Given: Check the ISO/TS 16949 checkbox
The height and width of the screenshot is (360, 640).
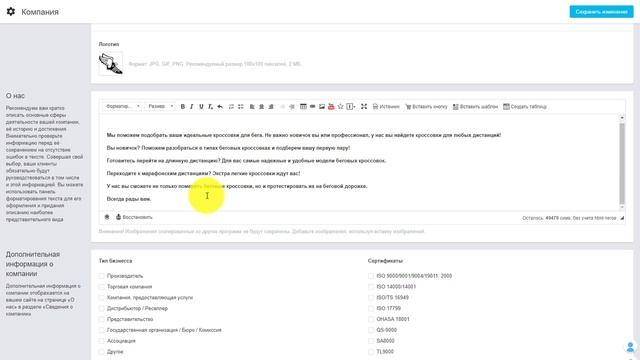Looking at the screenshot, I should click(371, 298).
